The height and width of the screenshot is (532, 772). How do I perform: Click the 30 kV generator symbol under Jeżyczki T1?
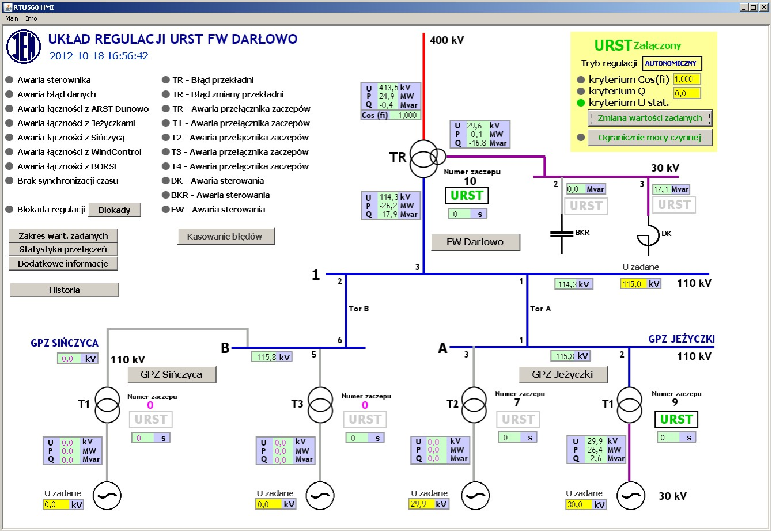[631, 496]
